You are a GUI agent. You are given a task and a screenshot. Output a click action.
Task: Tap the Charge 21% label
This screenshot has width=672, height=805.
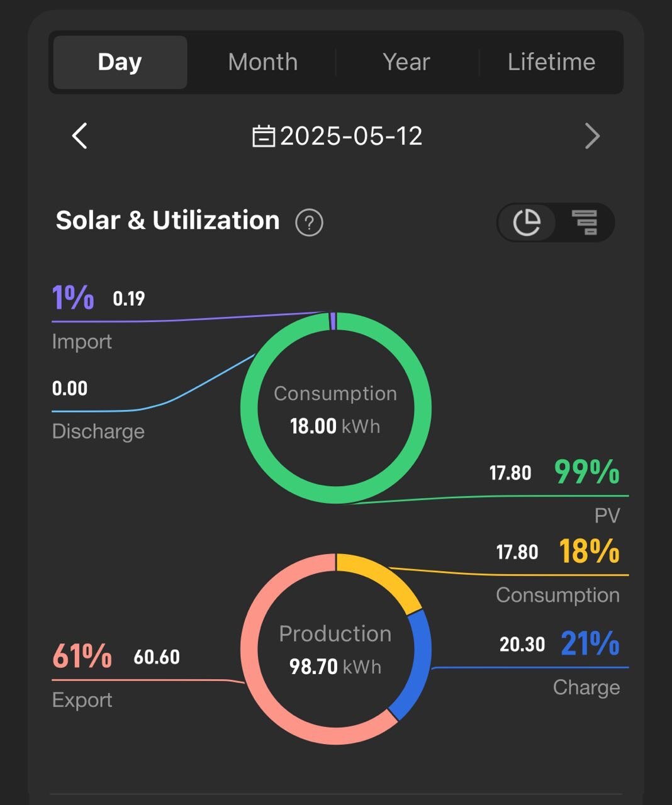point(590,644)
